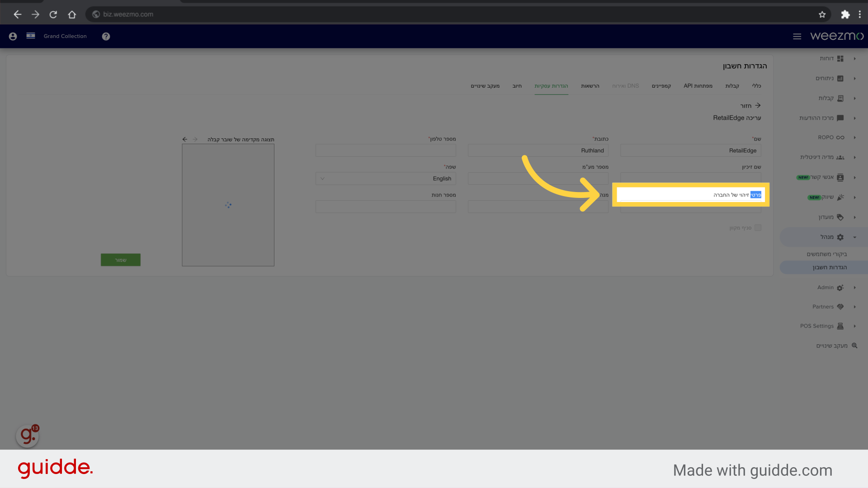Click the Grand Collection account name
Screen dimensions: 868x488
pos(65,36)
